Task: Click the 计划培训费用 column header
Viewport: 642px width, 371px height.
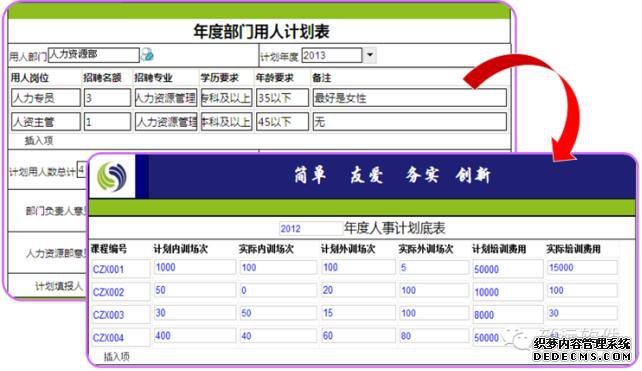Action: click(x=499, y=249)
